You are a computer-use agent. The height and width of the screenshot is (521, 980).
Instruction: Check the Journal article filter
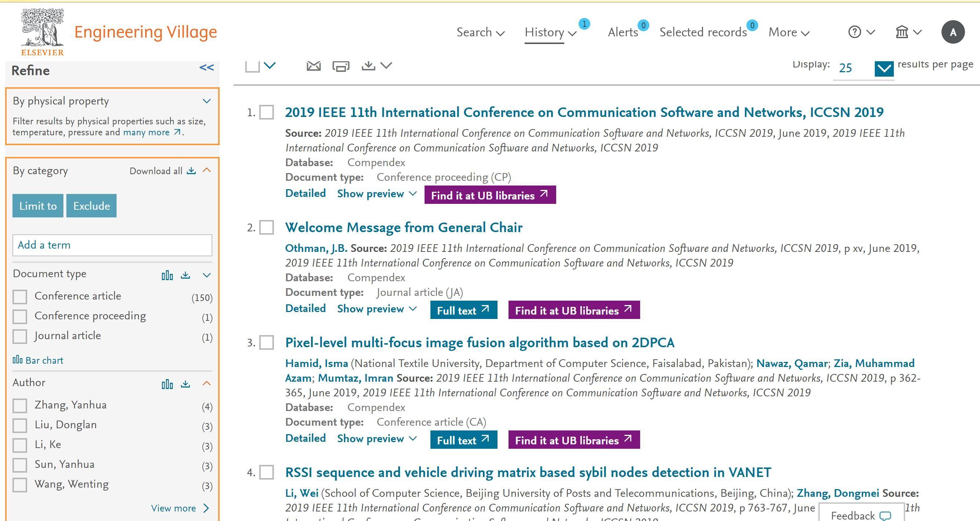pyautogui.click(x=20, y=337)
